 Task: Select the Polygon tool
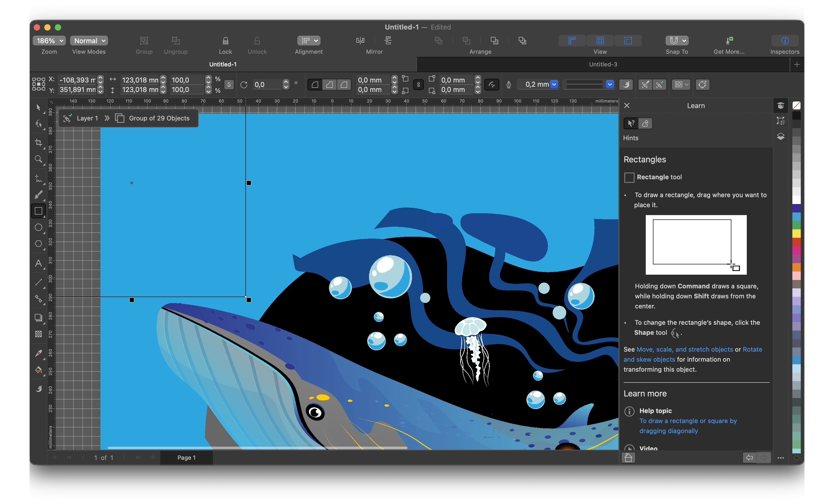pos(38,244)
